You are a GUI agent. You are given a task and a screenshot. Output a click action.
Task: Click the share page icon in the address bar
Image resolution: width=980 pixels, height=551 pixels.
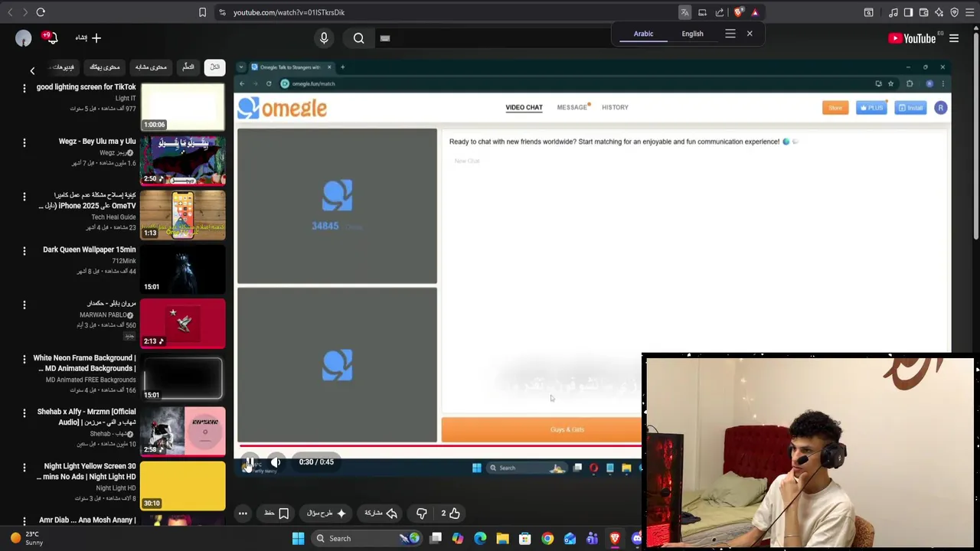pos(720,12)
